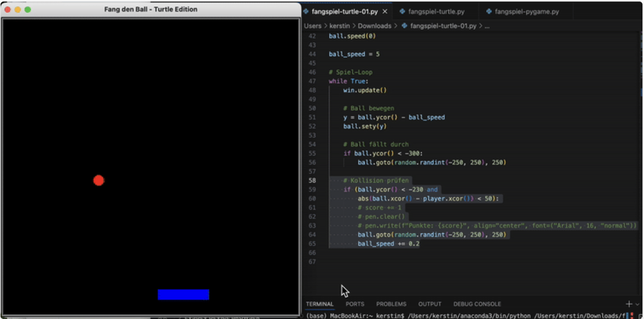Screen dimensions: 644x319
Task: Create a new terminal with plus icon
Action: pos(629,304)
